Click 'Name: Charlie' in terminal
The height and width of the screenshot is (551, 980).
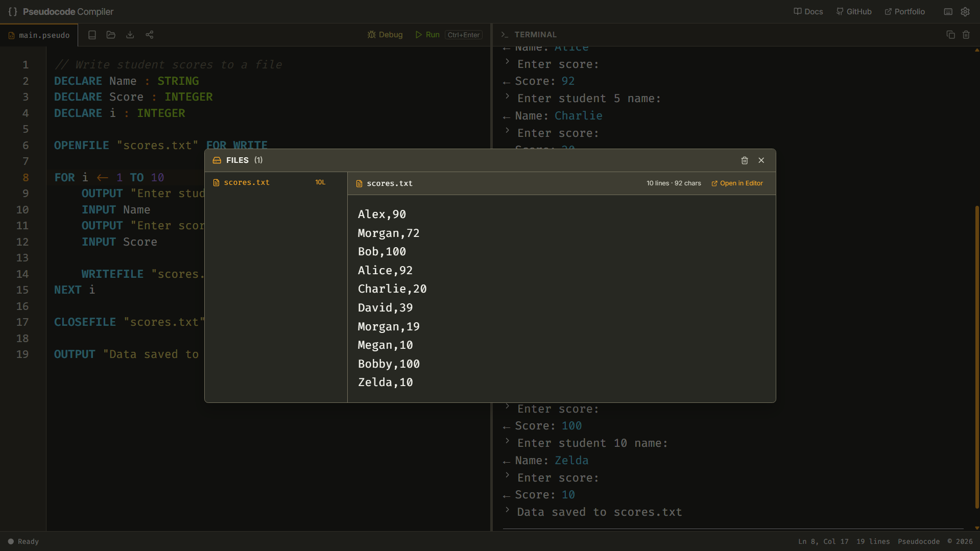click(x=559, y=116)
